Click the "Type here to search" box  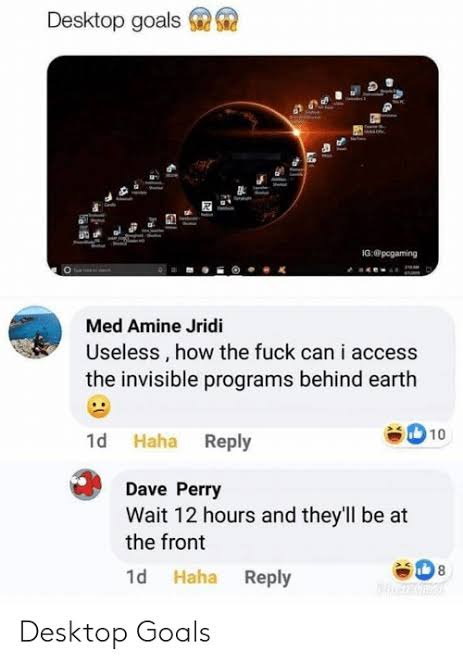point(114,269)
